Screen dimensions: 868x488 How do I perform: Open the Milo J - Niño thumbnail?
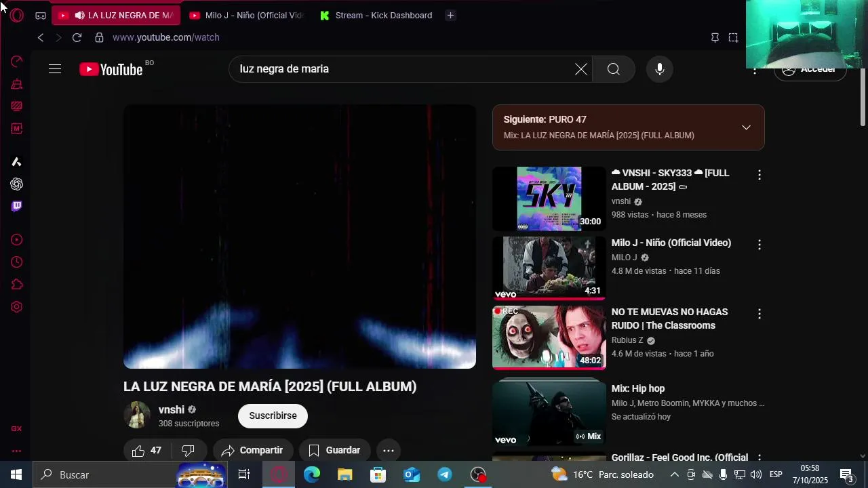(x=549, y=268)
